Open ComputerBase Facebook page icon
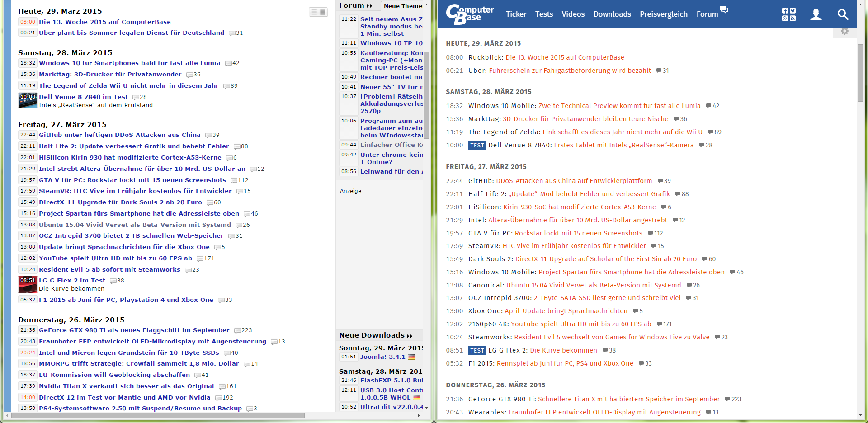868x423 pixels. (785, 11)
